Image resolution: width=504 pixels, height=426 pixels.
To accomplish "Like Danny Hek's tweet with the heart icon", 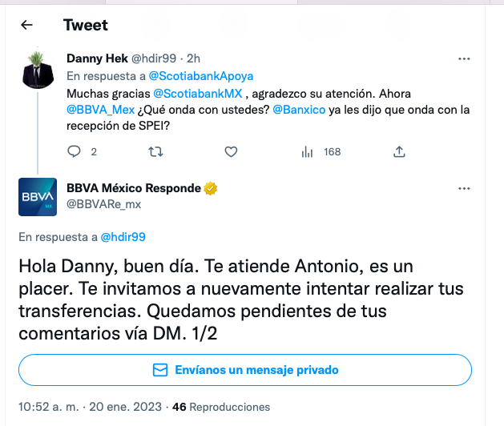I will point(231,151).
